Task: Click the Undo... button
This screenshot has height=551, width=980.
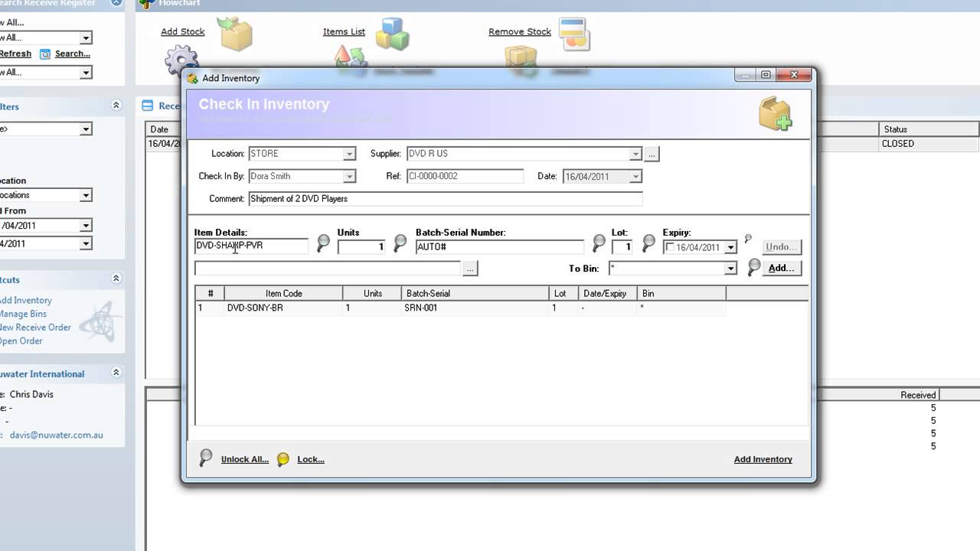Action: pos(782,246)
